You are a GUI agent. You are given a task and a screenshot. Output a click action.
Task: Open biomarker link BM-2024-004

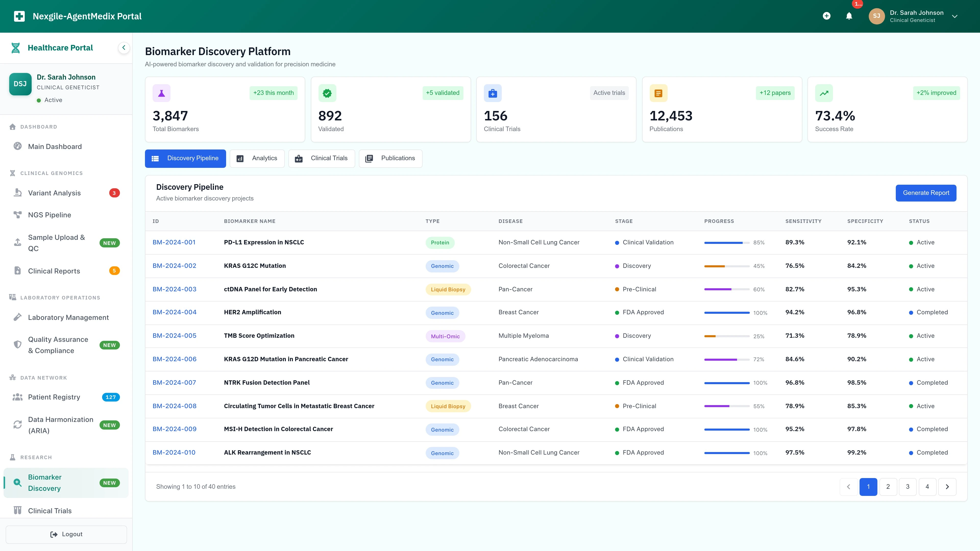point(174,312)
